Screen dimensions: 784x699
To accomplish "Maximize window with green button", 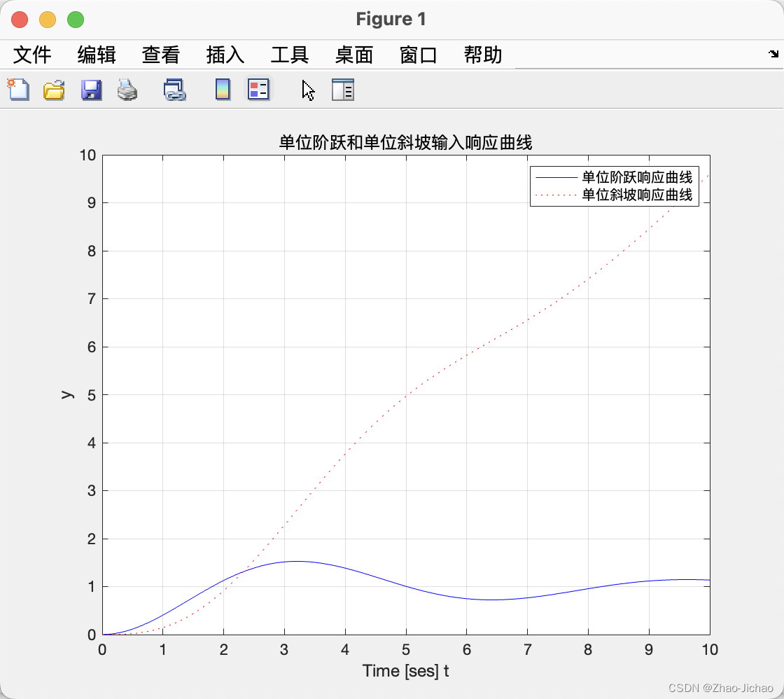I will [x=76, y=20].
